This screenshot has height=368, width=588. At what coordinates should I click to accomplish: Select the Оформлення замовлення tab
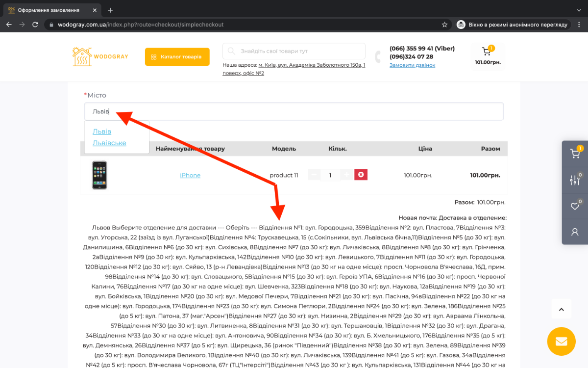(53, 10)
